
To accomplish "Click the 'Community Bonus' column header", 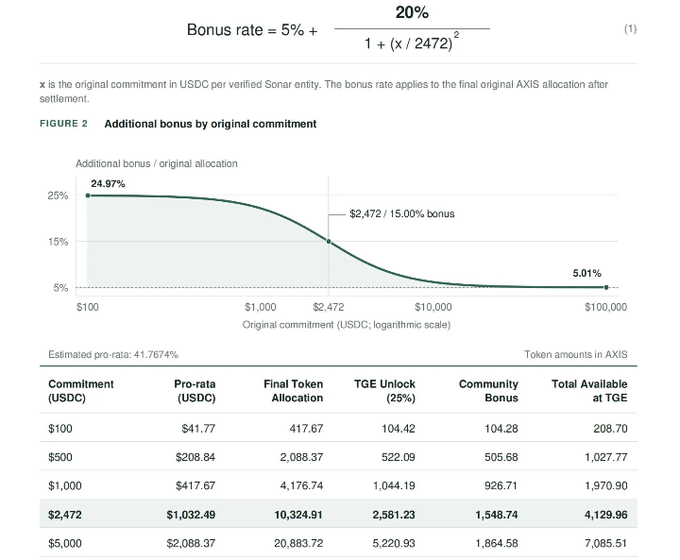I will tap(489, 391).
